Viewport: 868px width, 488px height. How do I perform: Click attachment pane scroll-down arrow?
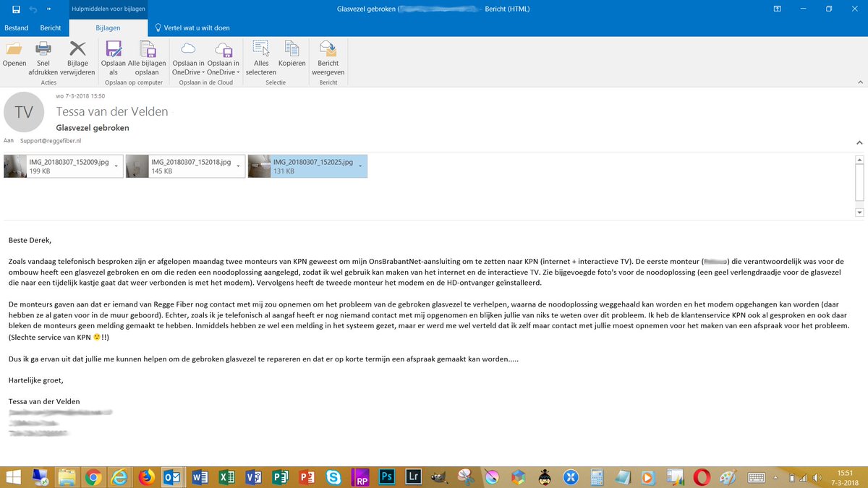point(859,213)
